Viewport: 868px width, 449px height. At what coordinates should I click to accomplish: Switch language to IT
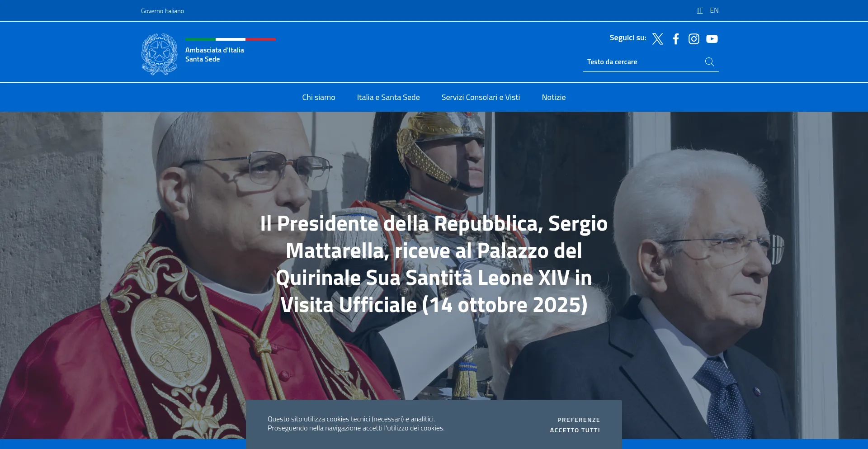coord(700,10)
